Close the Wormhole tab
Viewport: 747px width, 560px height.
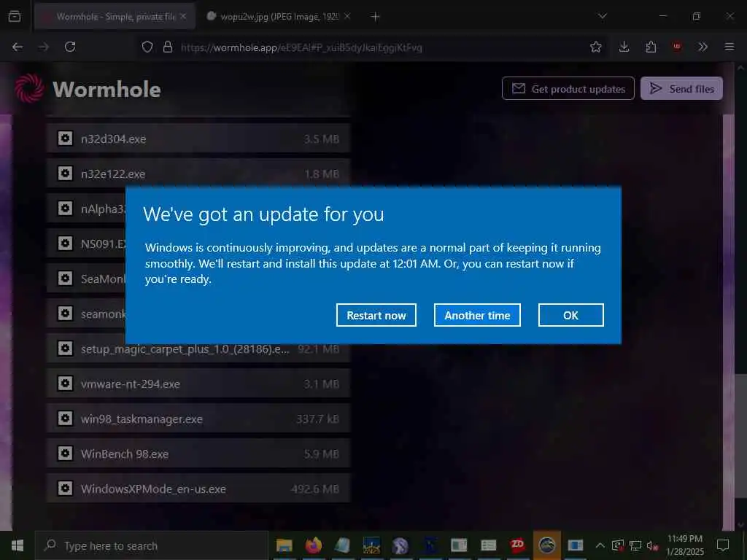183,17
